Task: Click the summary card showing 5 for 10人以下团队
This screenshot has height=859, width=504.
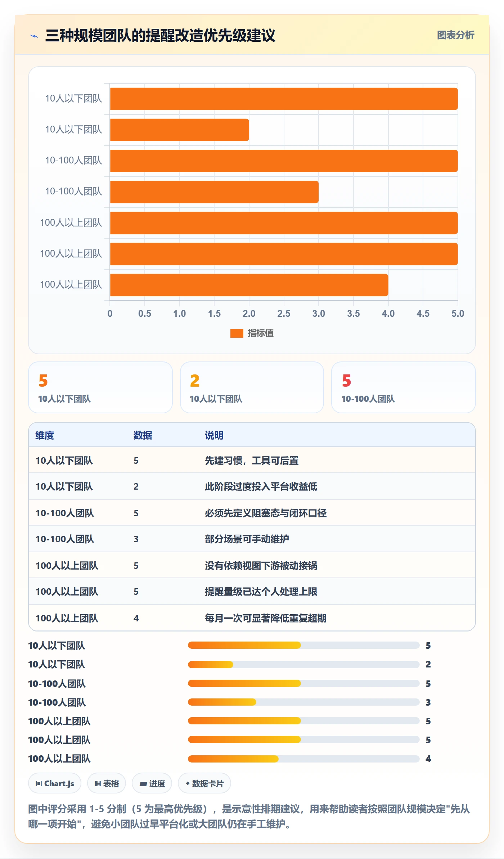Action: coord(100,387)
